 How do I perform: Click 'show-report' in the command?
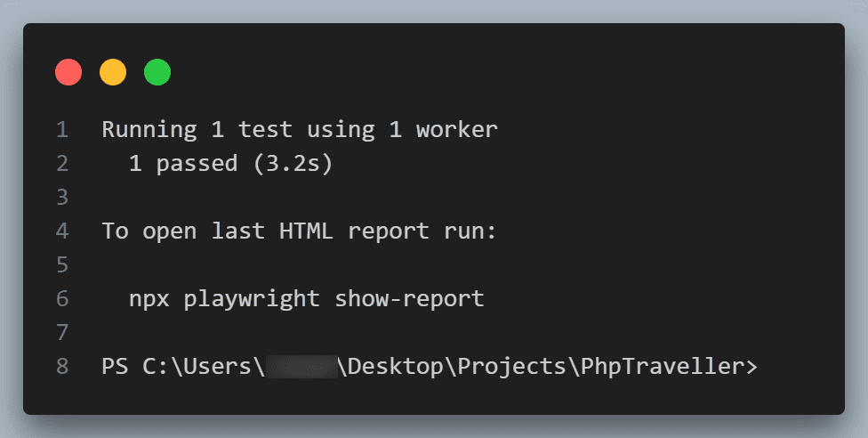tap(410, 300)
